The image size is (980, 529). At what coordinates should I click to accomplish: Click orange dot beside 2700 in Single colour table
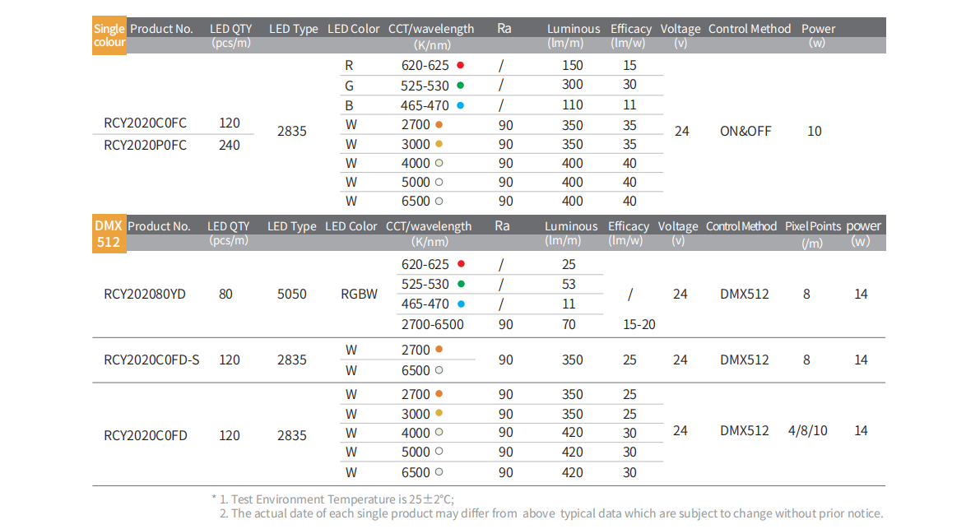click(x=439, y=125)
